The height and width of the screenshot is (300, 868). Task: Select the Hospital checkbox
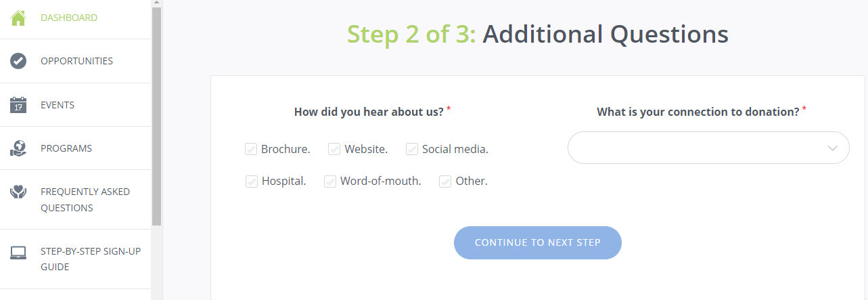point(252,181)
